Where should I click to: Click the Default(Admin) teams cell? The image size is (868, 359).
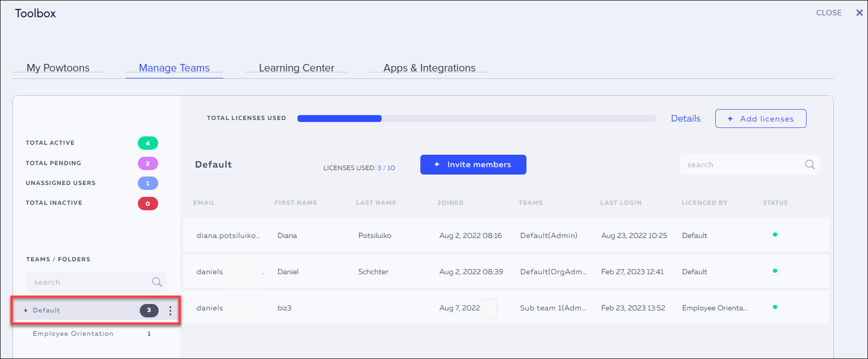(549, 236)
